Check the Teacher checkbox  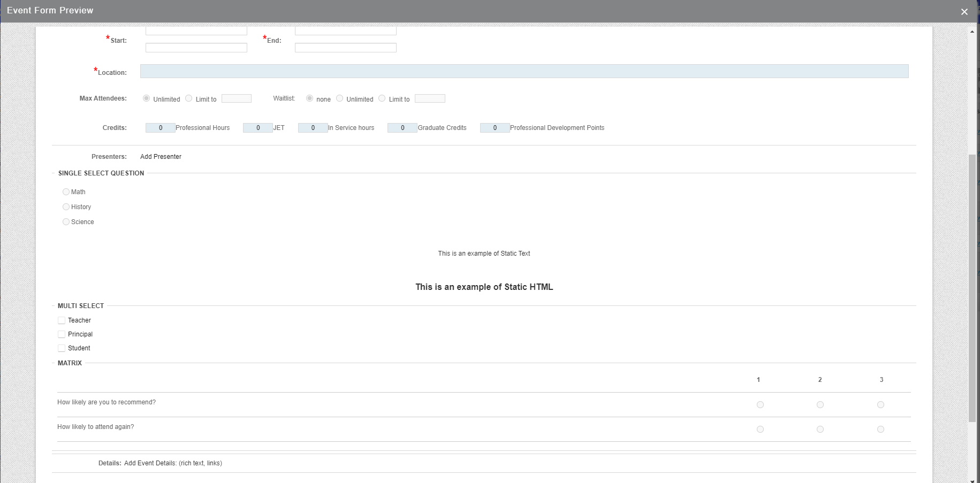(x=62, y=320)
